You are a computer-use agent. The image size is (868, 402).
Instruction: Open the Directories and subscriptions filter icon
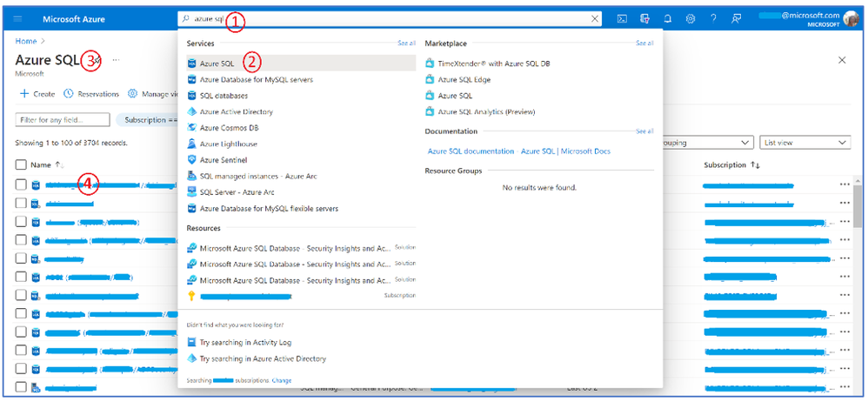point(644,19)
